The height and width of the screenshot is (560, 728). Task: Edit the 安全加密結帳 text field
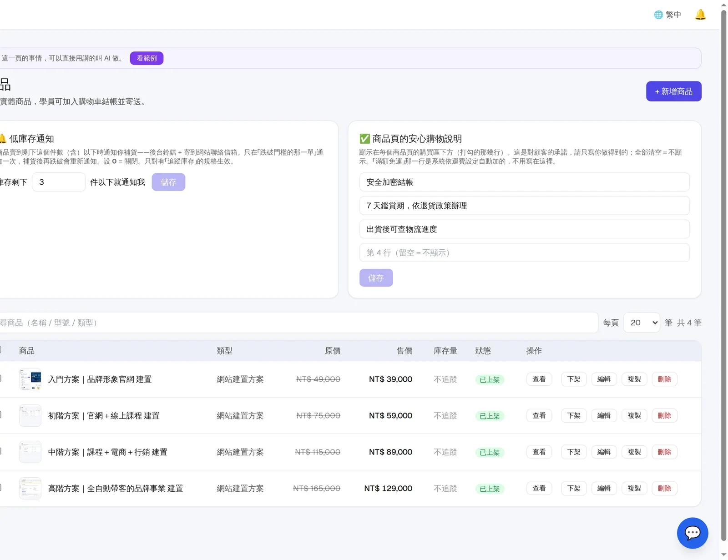pyautogui.click(x=524, y=182)
